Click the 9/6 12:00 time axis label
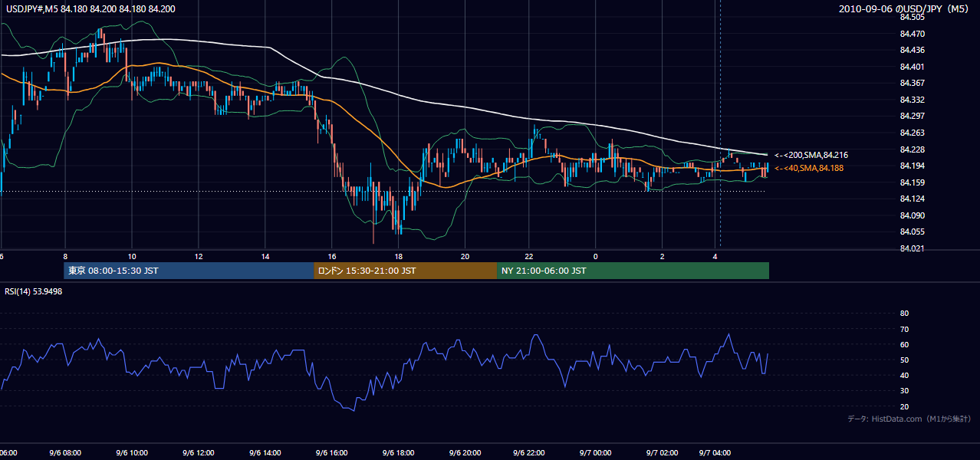Screen dimensions: 980x460 (198, 453)
